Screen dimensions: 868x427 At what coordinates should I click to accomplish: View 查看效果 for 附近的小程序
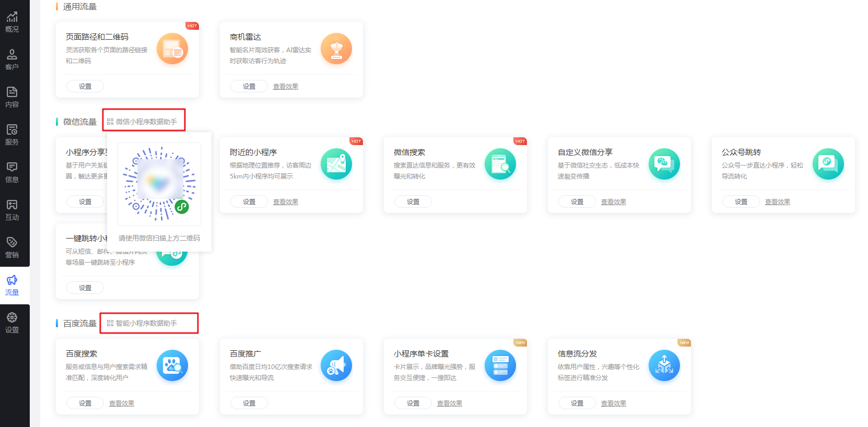click(286, 202)
